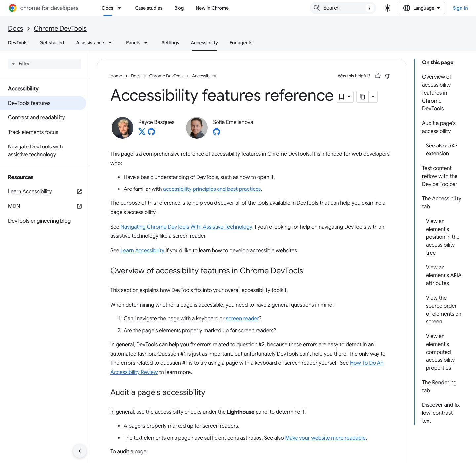Jump to View the source order section
The width and height of the screenshot is (476, 463).
[444, 310]
